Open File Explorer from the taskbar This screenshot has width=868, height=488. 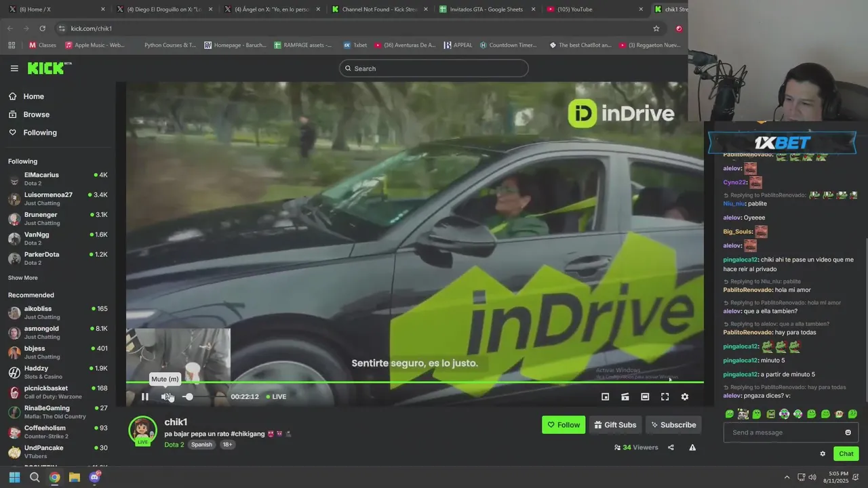(75, 477)
